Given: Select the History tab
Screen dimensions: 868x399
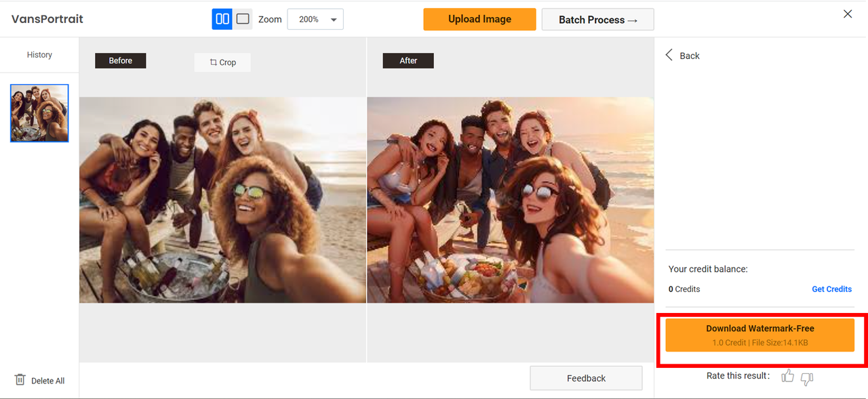Looking at the screenshot, I should tap(39, 55).
